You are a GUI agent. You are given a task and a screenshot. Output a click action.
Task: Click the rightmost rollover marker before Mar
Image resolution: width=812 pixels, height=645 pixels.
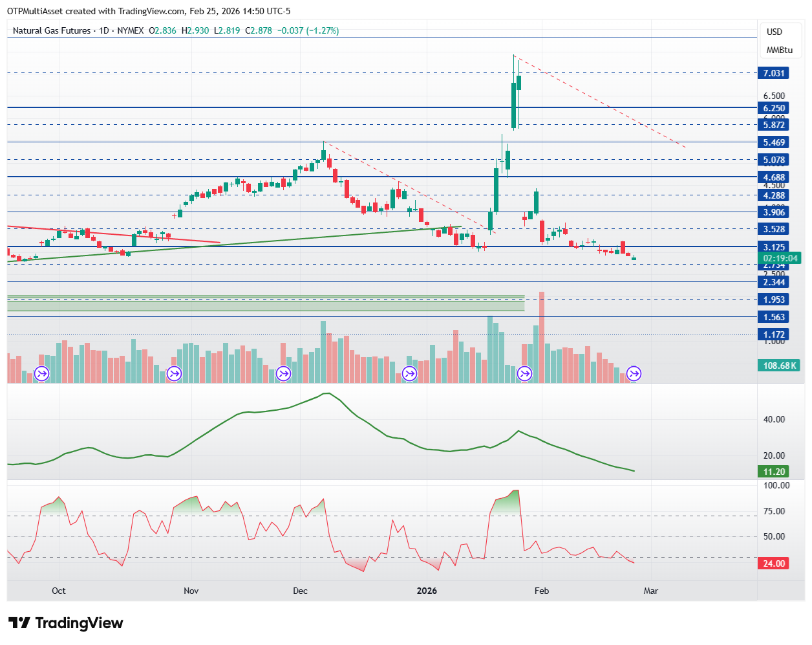click(634, 373)
